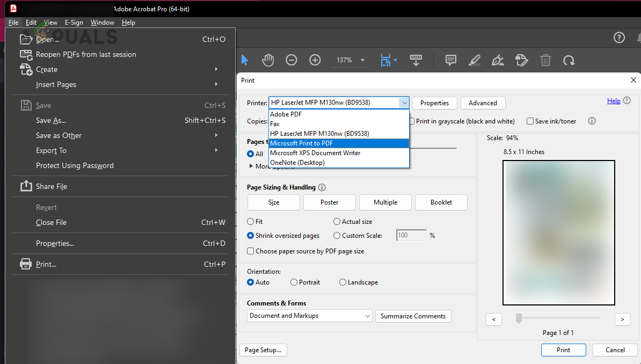Open the Comments & Forms dropdown

309,316
